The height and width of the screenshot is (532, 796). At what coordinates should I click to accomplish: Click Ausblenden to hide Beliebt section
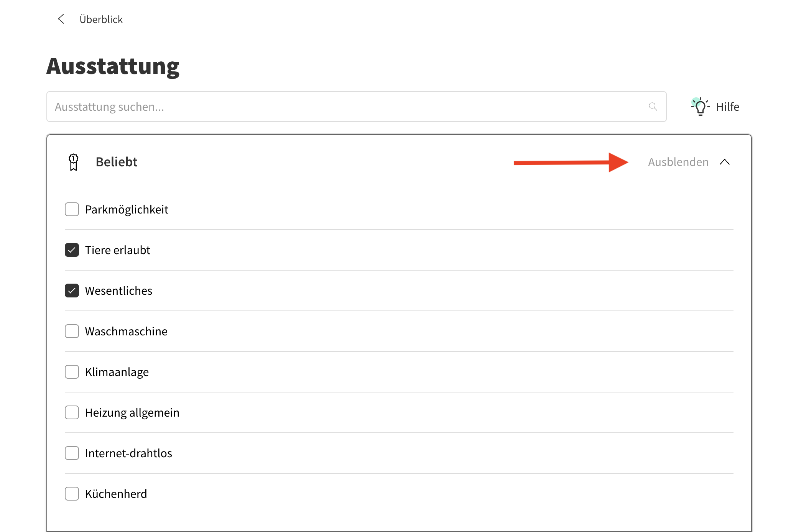pyautogui.click(x=678, y=162)
